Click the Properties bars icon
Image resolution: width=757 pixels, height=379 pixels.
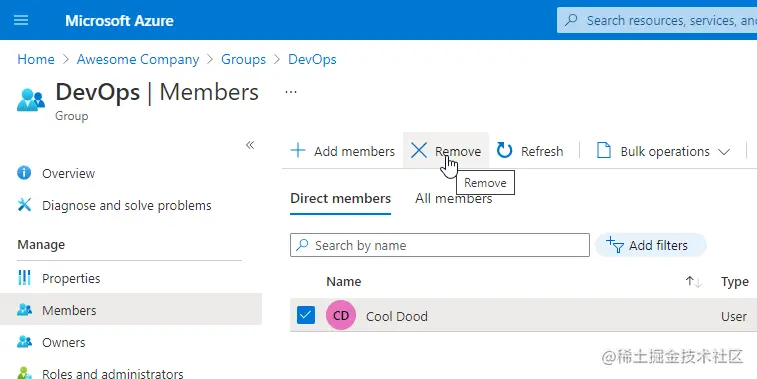point(24,278)
